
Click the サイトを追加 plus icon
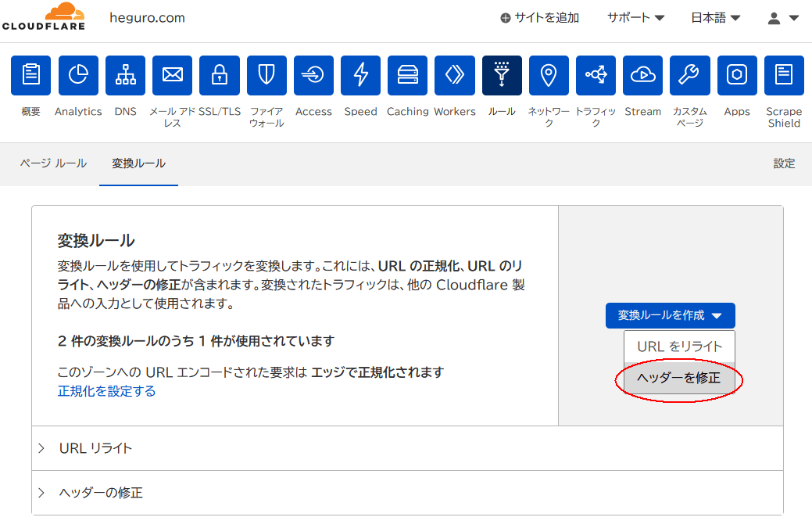pyautogui.click(x=505, y=18)
